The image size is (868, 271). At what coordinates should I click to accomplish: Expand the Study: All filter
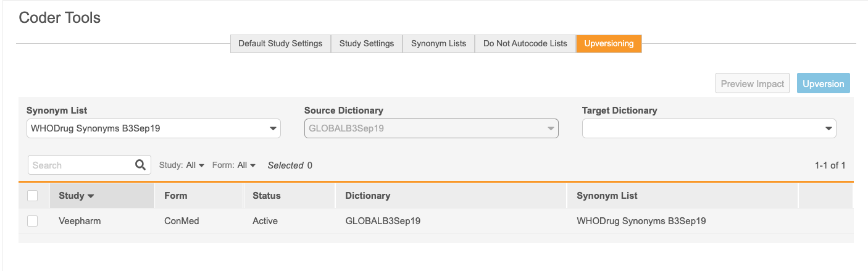(182, 165)
